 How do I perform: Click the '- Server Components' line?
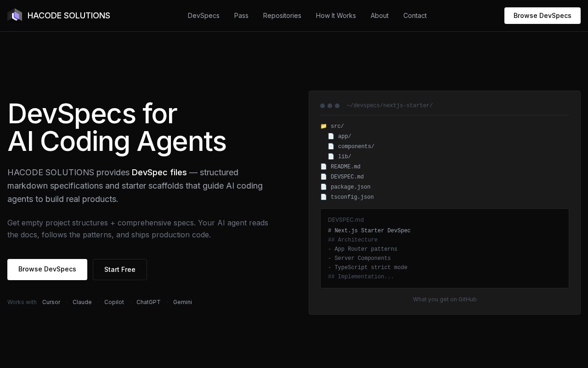[x=359, y=259]
